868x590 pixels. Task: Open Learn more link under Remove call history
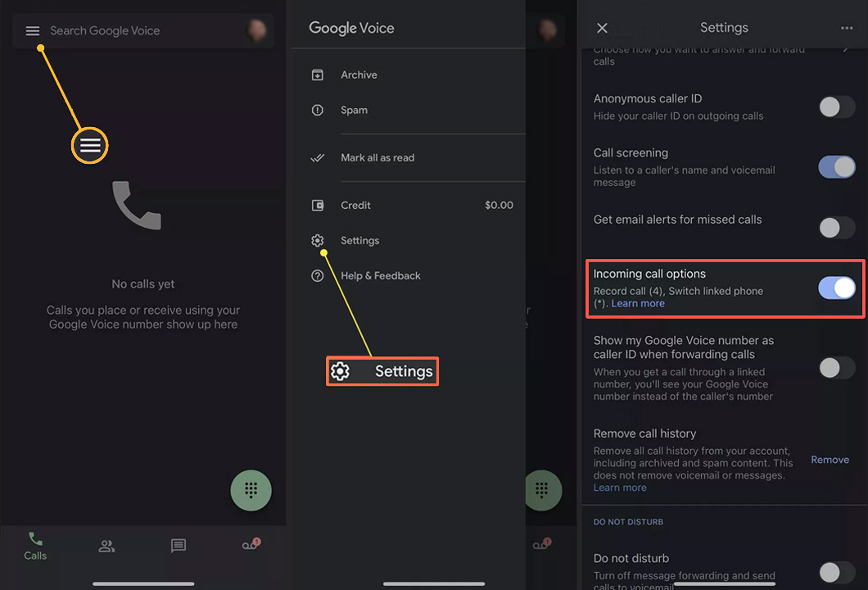click(620, 488)
